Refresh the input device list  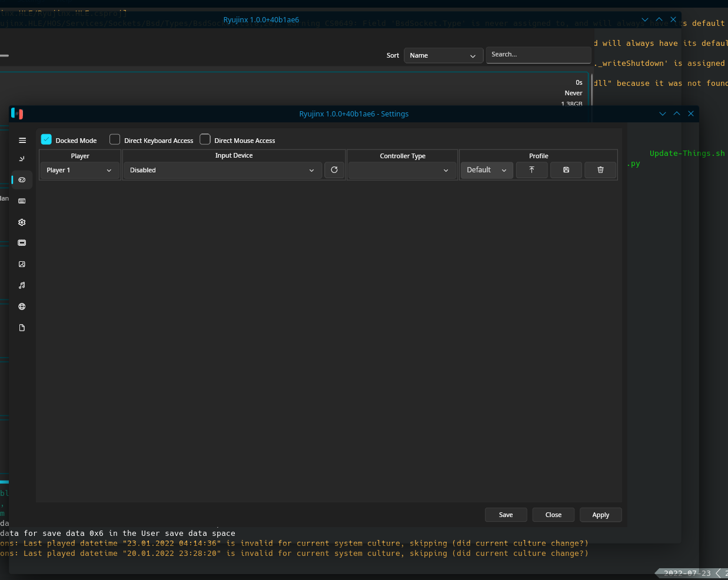[334, 169]
